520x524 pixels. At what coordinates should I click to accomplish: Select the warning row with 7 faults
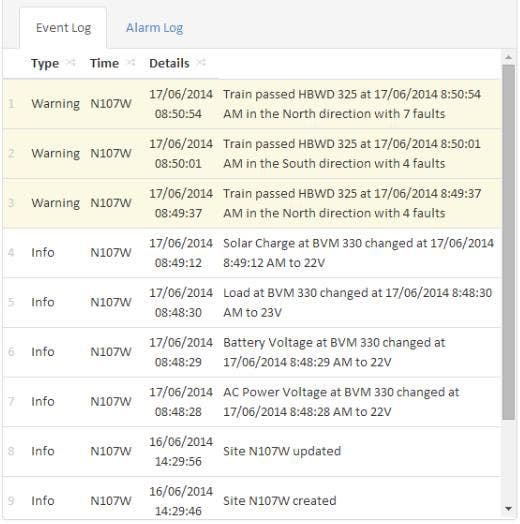click(252, 104)
